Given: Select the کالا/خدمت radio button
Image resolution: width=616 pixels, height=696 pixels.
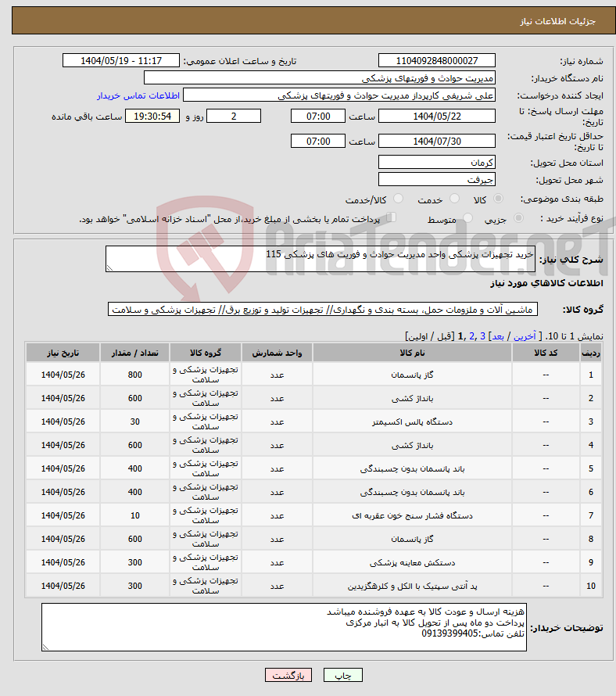Looking at the screenshot, I should (398, 199).
